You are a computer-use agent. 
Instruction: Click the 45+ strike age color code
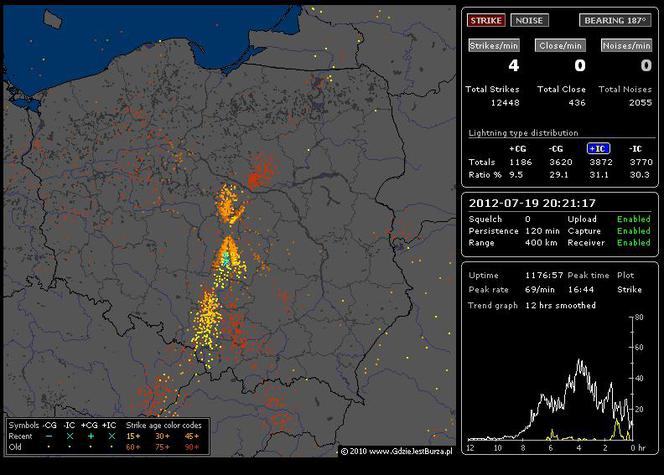pos(191,436)
